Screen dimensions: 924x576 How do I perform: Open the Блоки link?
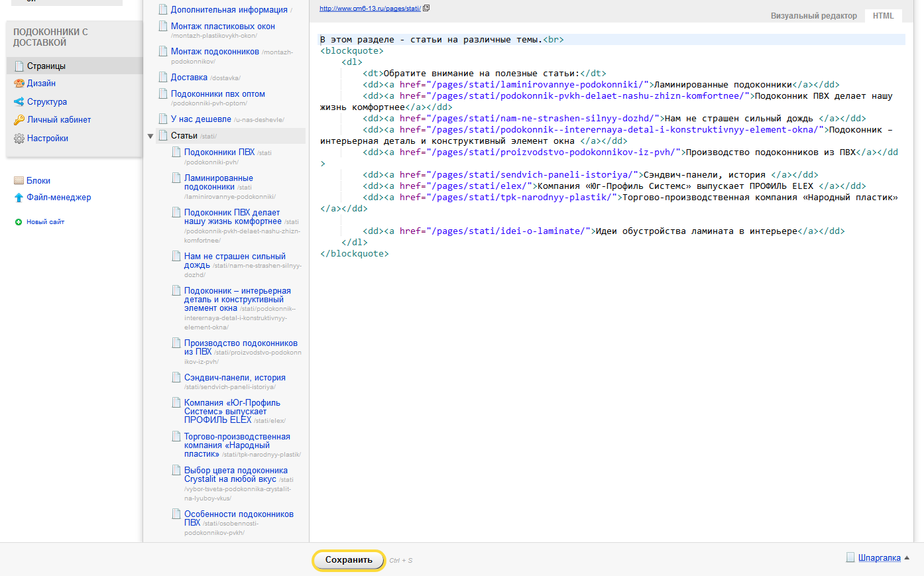(x=38, y=180)
